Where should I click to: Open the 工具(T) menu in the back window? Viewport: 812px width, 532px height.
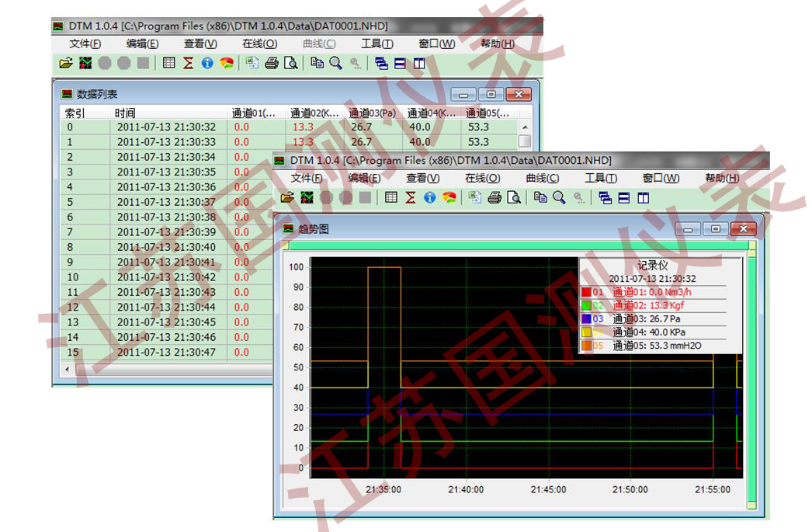click(x=377, y=44)
